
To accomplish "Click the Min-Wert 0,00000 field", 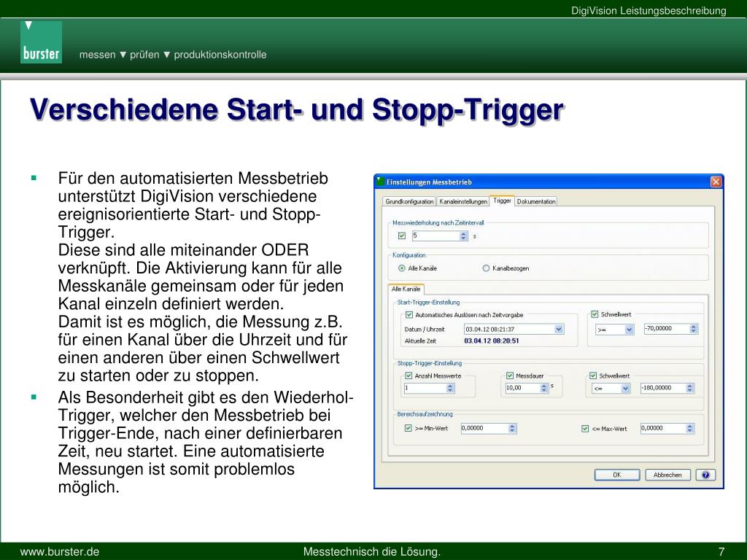I will [484, 428].
